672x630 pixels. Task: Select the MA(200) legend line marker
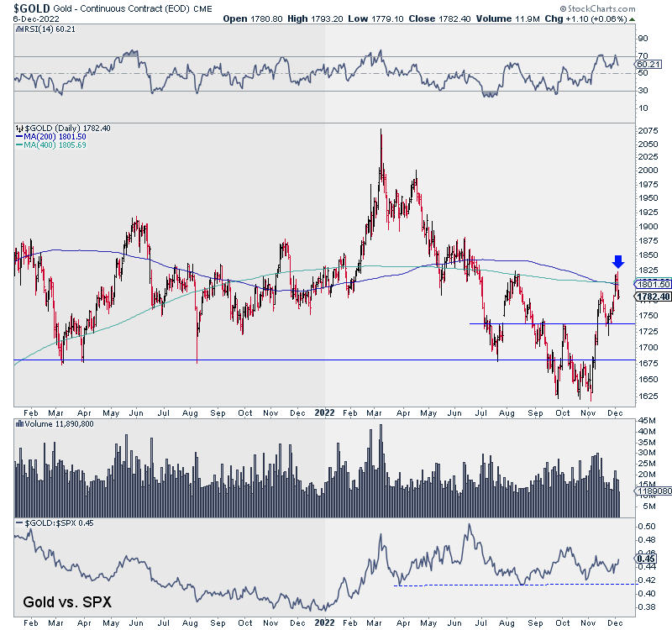(18, 137)
